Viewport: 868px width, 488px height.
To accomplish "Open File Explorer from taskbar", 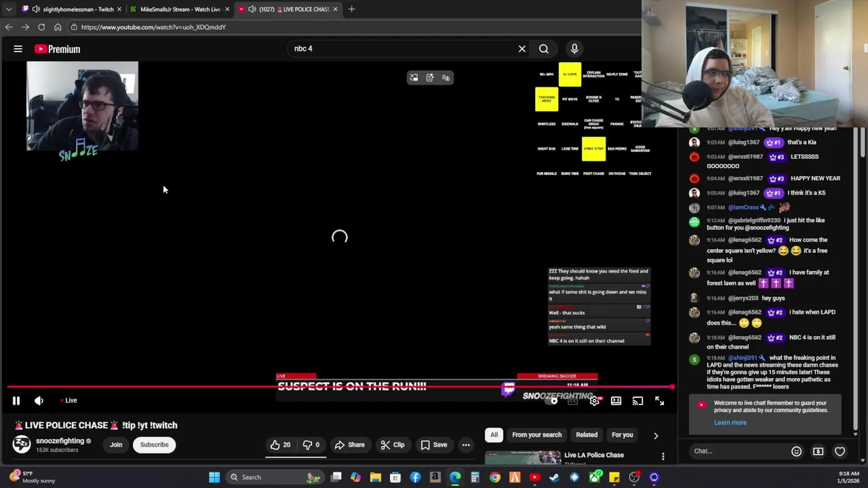I will 376,477.
